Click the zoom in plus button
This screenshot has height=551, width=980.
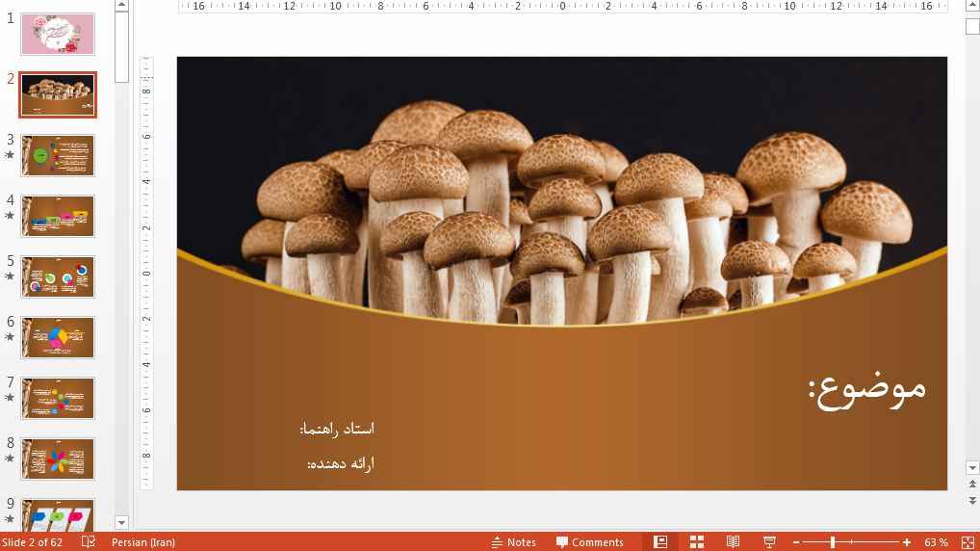(x=907, y=542)
